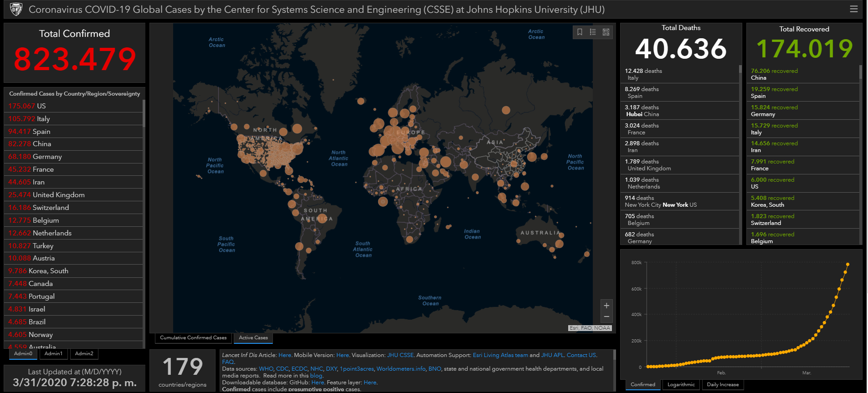
Task: Show the map legend list
Action: click(x=593, y=32)
